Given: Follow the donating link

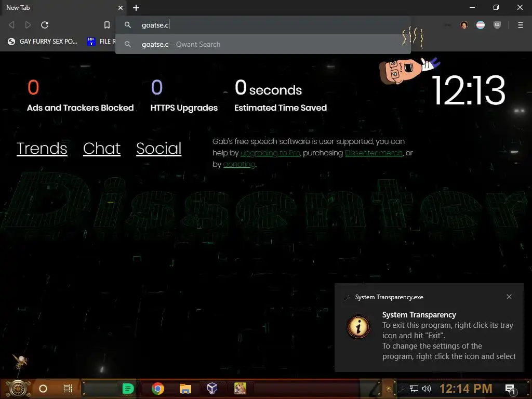Looking at the screenshot, I should (x=239, y=165).
